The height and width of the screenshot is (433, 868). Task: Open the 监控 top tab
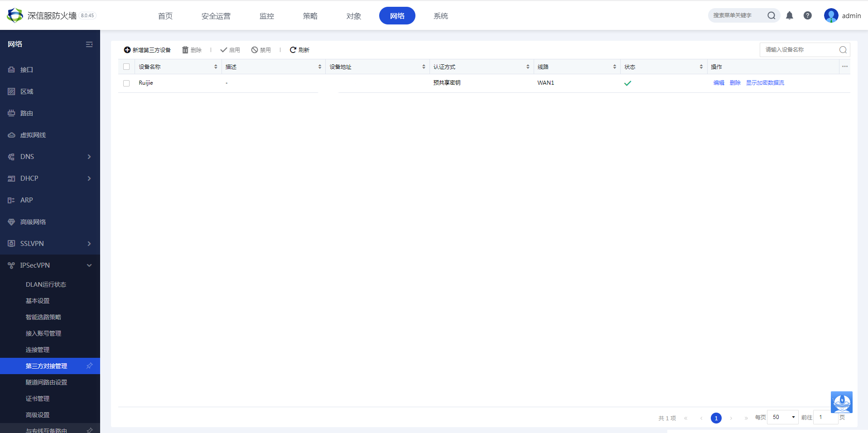tap(267, 16)
